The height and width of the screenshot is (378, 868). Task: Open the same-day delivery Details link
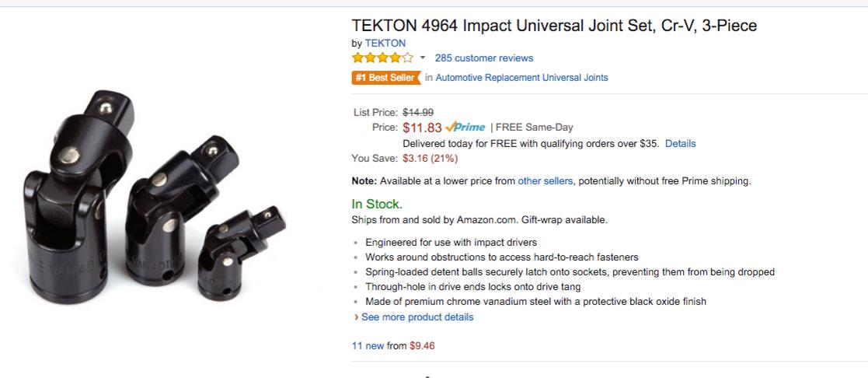coord(681,144)
